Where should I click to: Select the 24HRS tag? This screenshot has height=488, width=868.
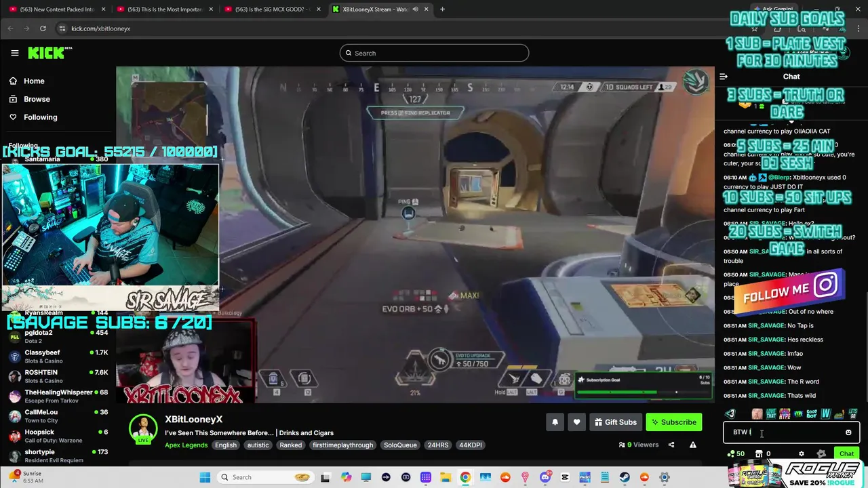coord(437,445)
